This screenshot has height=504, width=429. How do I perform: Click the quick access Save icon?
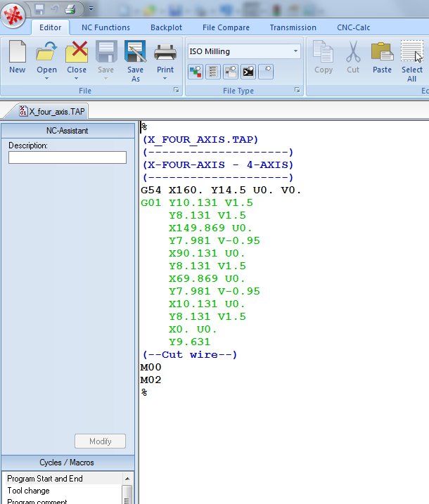point(39,8)
